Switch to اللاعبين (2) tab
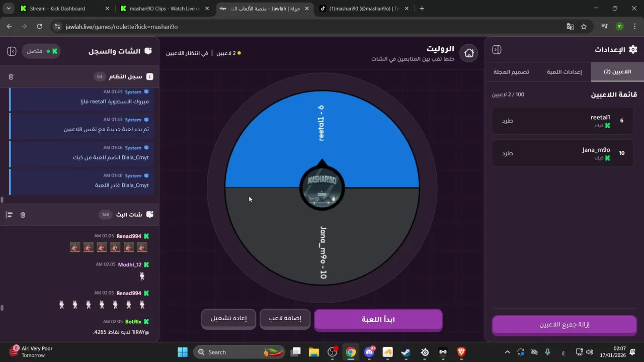Screen dimensions: 644x362 (x=617, y=72)
